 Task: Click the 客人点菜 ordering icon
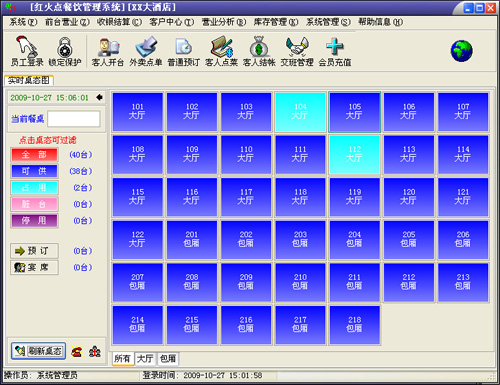[221, 51]
